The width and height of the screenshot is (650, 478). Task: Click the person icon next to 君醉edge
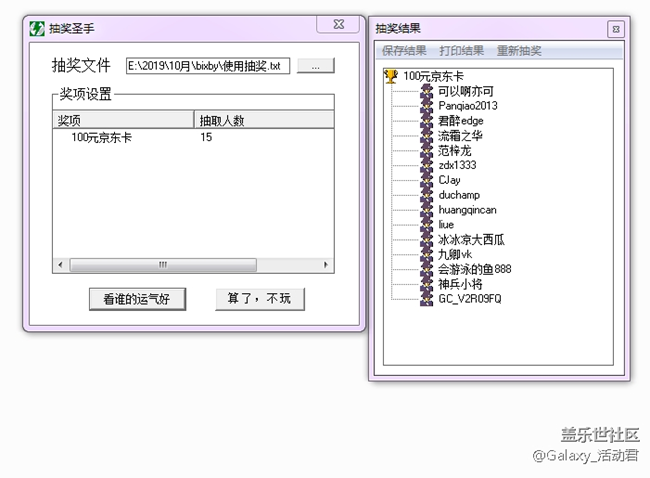[x=427, y=121]
